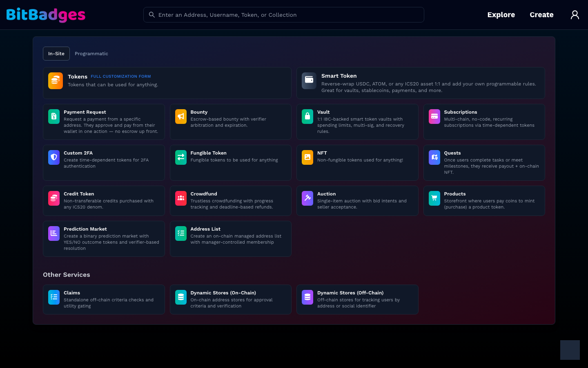Viewport: 588px width, 368px height.
Task: Click the 'Other Services' heading
Action: 67,275
